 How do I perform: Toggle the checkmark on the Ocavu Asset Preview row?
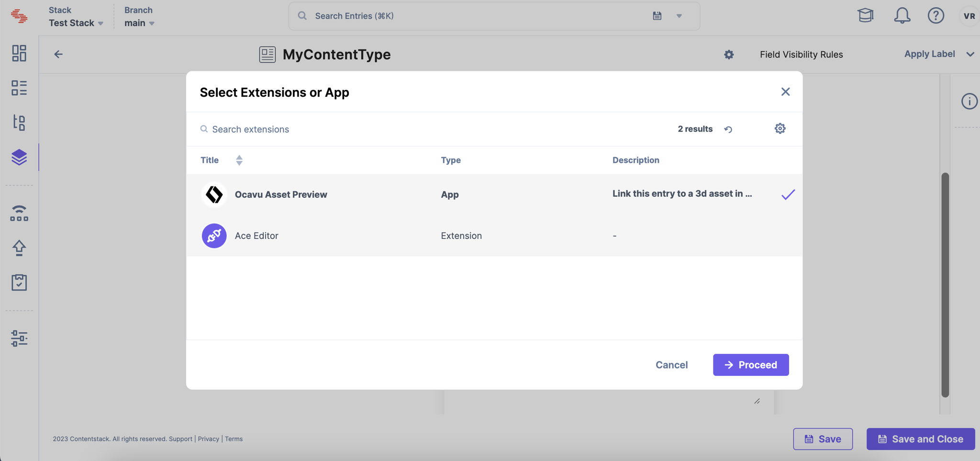click(x=788, y=194)
